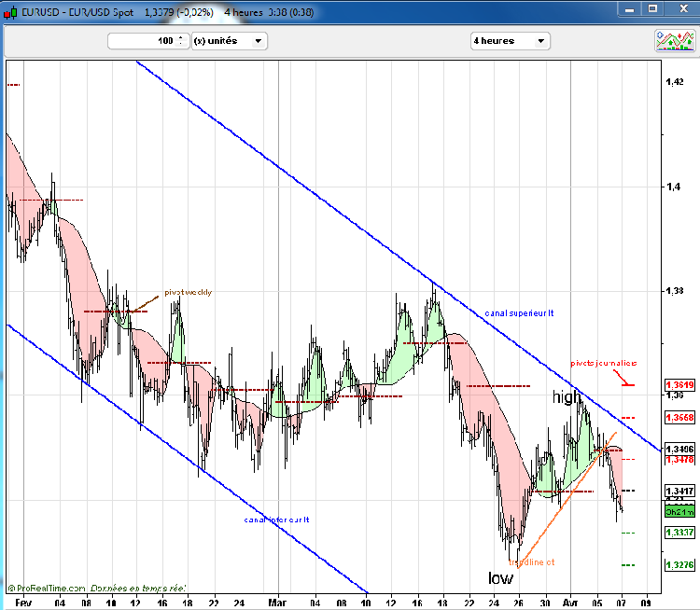The height and width of the screenshot is (610, 700).
Task: Click the 1,3337 green price label
Action: 679,533
